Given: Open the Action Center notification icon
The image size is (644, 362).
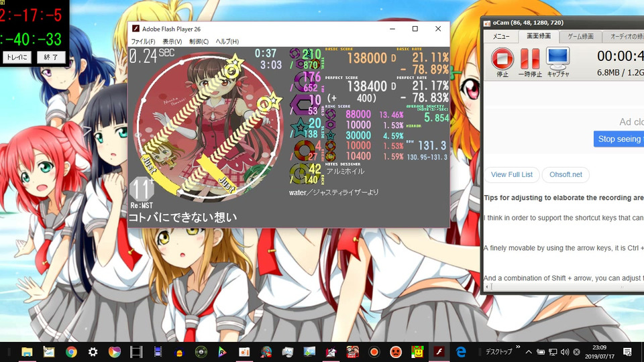Looking at the screenshot, I should 627,352.
